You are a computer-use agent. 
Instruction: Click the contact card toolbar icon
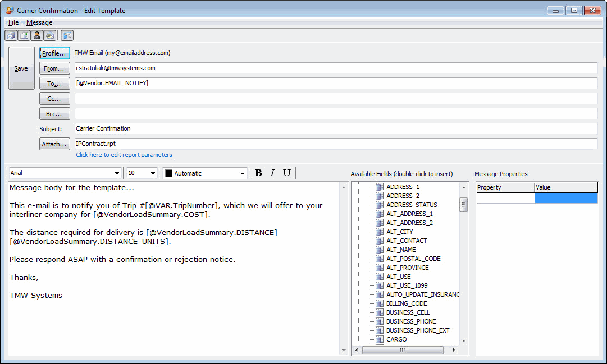pos(66,35)
